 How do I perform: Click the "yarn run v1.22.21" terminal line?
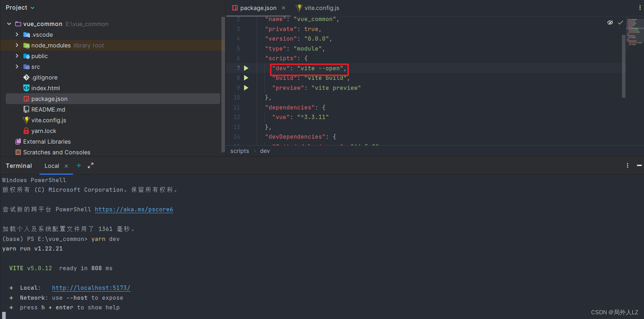(x=32, y=249)
